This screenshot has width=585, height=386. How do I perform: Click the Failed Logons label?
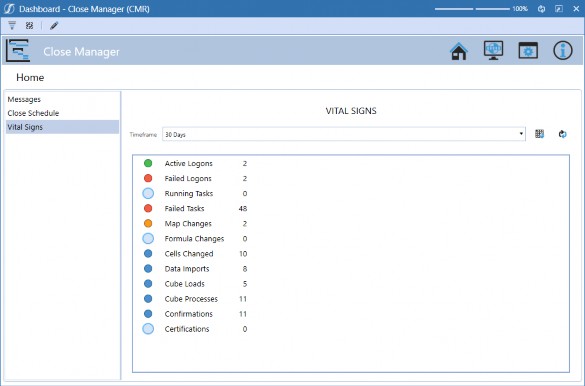(x=188, y=179)
